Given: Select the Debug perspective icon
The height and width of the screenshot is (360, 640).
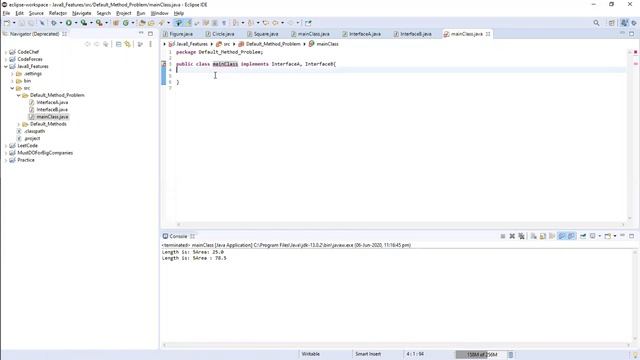Looking at the screenshot, I should (634, 23).
